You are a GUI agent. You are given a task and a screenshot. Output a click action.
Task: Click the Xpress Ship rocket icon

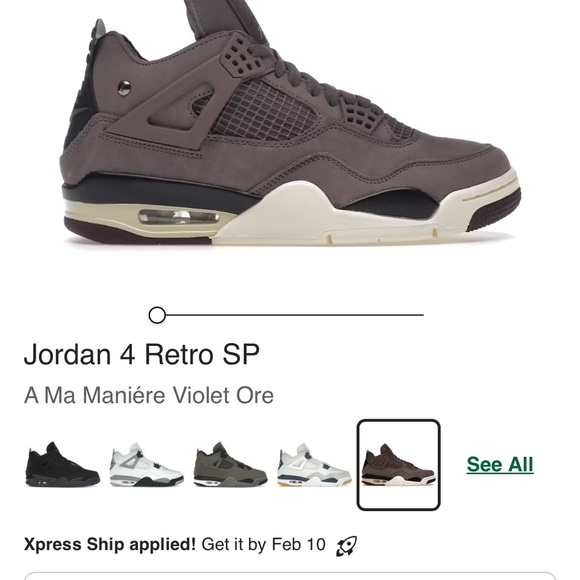click(x=346, y=546)
